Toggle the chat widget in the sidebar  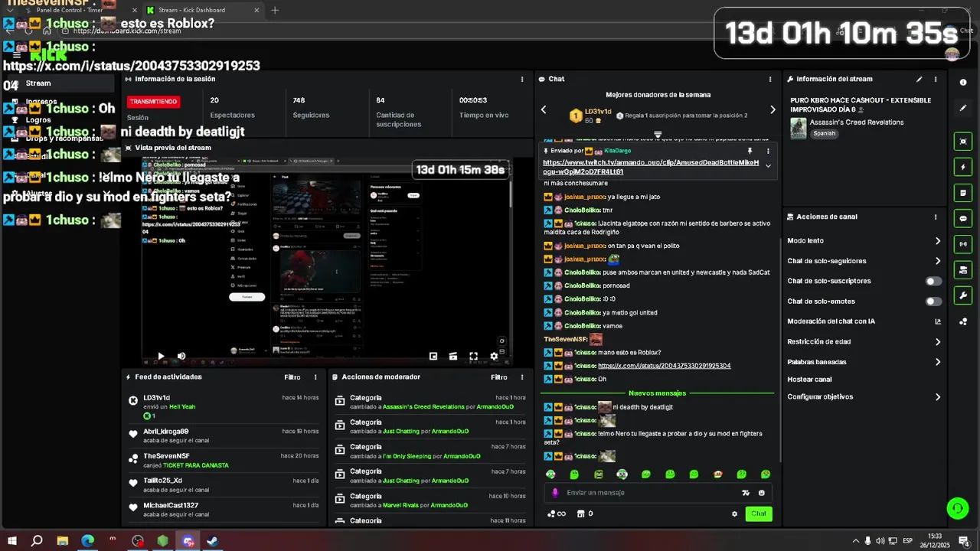click(963, 218)
